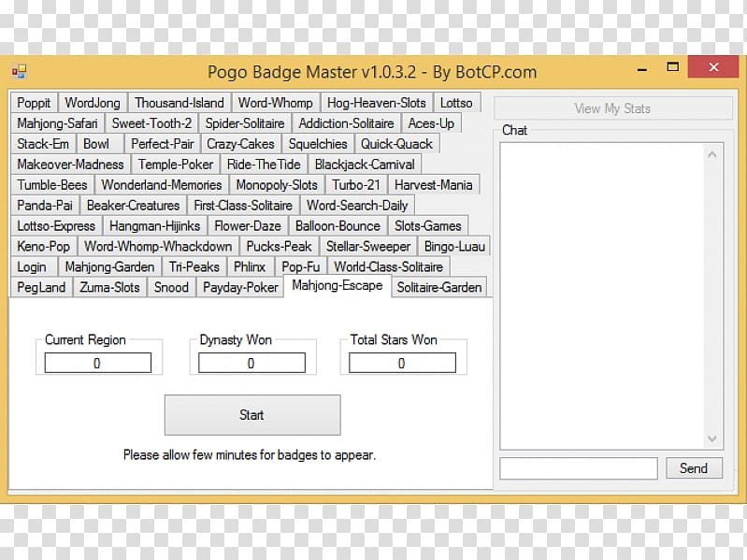Click the Total Stars Won value box

pyautogui.click(x=403, y=363)
